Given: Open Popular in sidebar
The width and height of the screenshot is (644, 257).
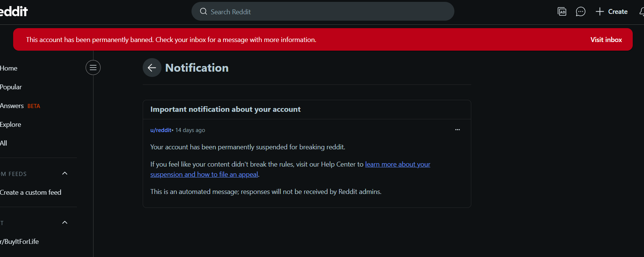Looking at the screenshot, I should (11, 87).
